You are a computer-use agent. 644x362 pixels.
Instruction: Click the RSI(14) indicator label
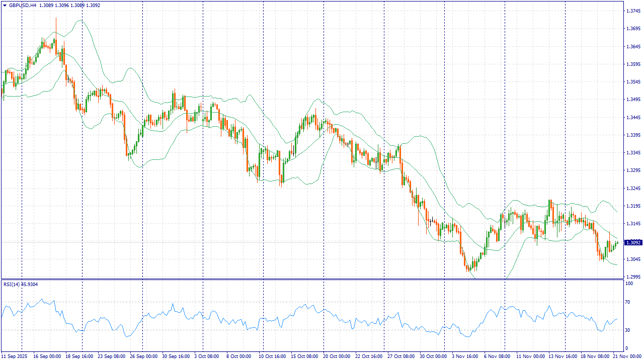coord(13,285)
